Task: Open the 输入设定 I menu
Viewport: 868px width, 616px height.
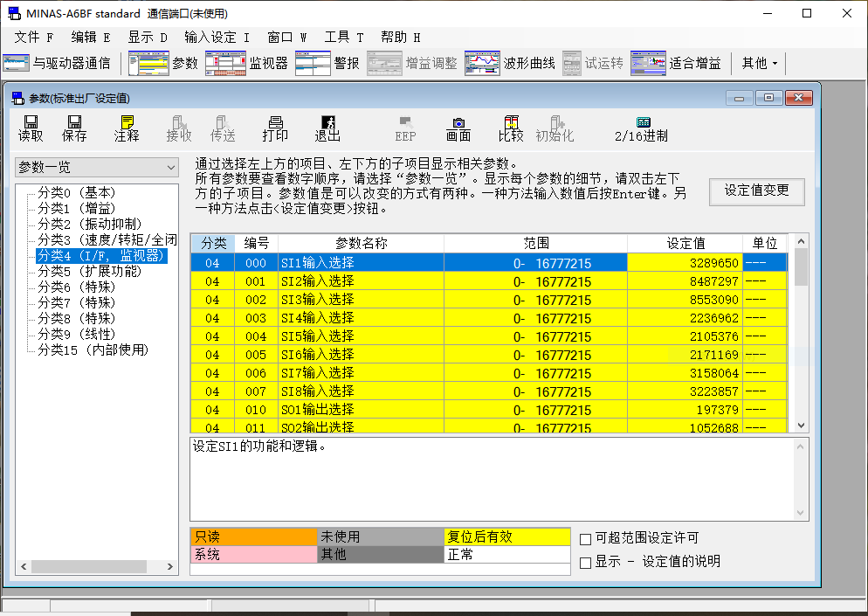Action: tap(217, 37)
